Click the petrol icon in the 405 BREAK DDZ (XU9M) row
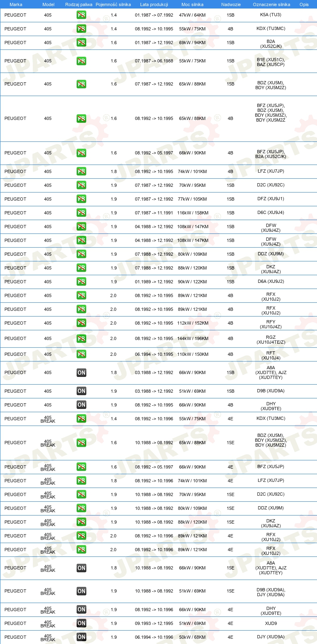Image resolution: width=317 pixels, height=644 pixels. [81, 508]
